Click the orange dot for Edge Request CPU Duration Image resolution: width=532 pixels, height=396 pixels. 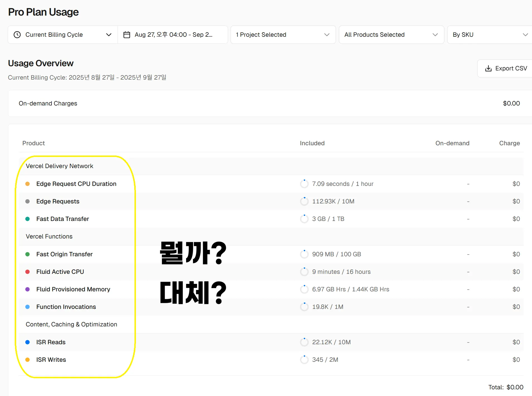(28, 184)
